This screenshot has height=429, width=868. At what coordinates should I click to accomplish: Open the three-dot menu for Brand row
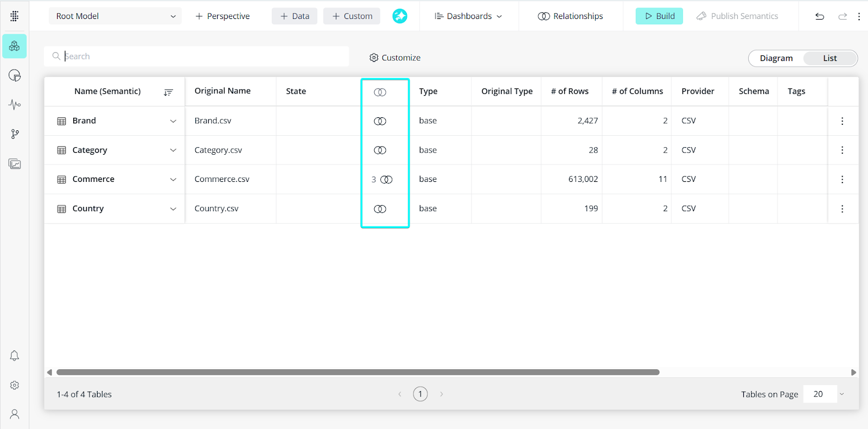842,121
